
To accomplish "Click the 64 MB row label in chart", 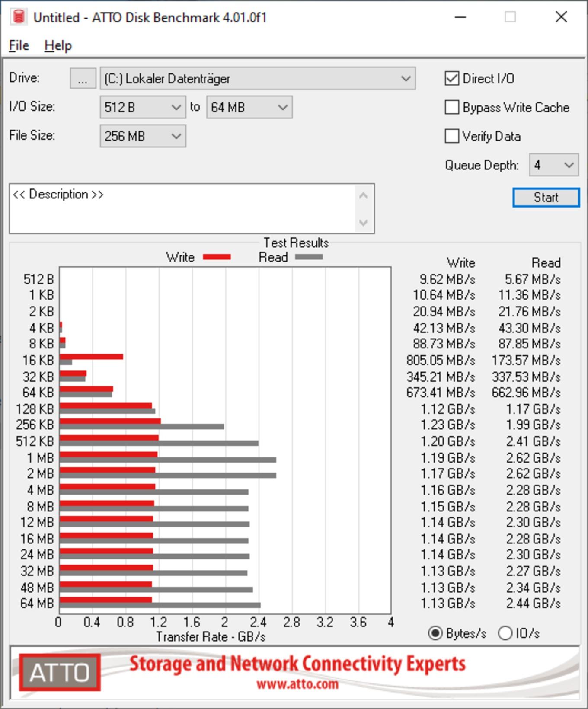I will (37, 603).
